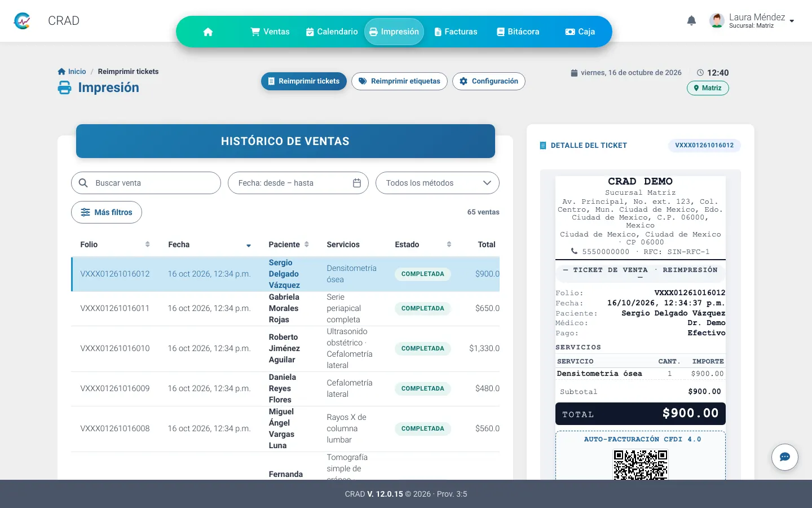The width and height of the screenshot is (812, 508).
Task: Open the Facturas menu
Action: pyautogui.click(x=456, y=32)
